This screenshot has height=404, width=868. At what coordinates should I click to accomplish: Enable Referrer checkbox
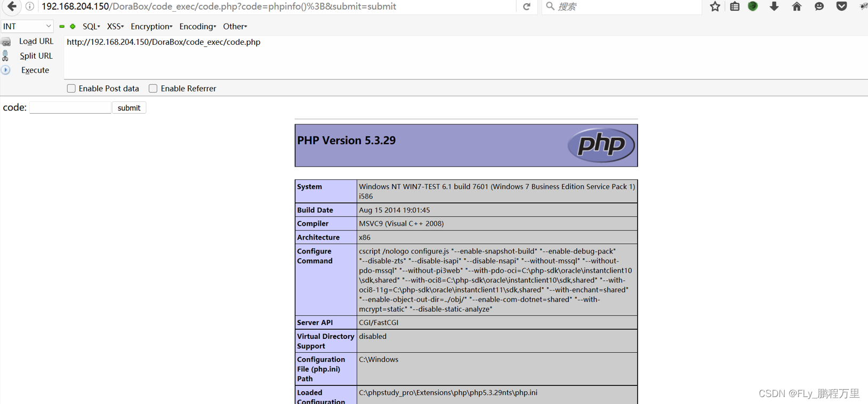(153, 89)
